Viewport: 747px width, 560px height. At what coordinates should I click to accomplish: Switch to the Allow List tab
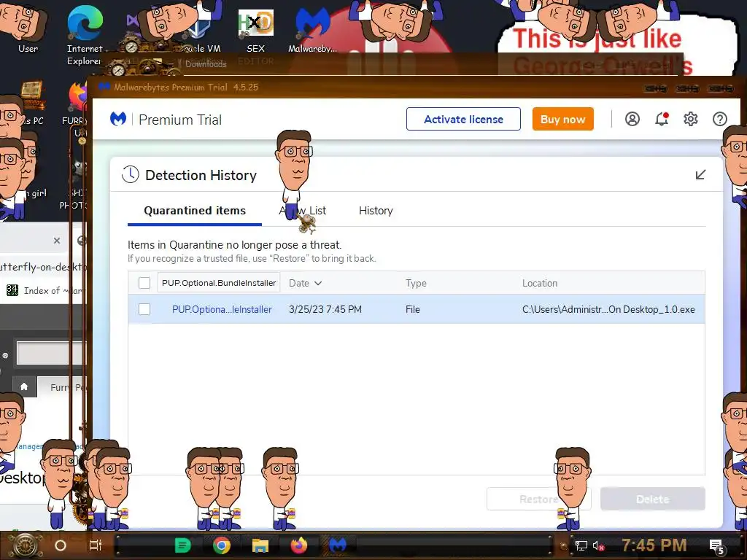point(303,211)
